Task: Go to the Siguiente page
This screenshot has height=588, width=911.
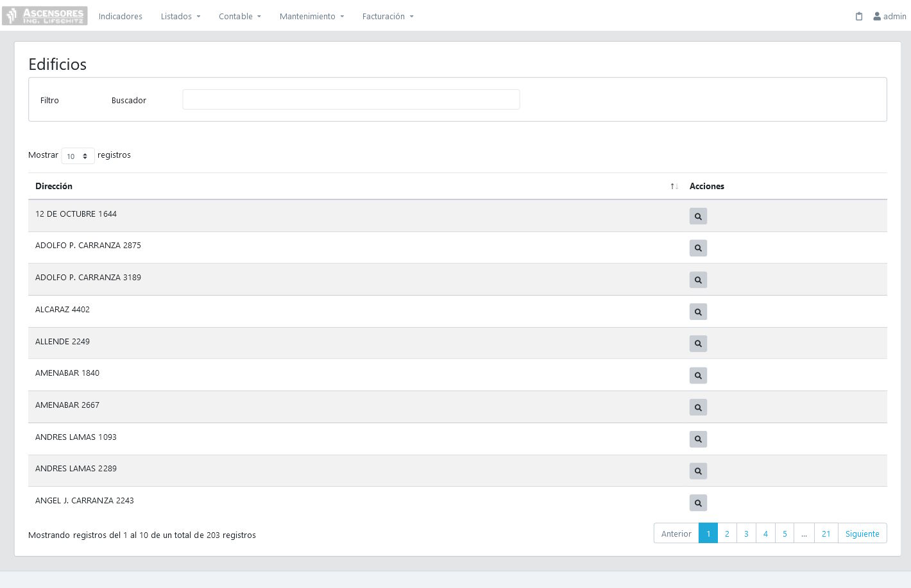Action: 862,533
